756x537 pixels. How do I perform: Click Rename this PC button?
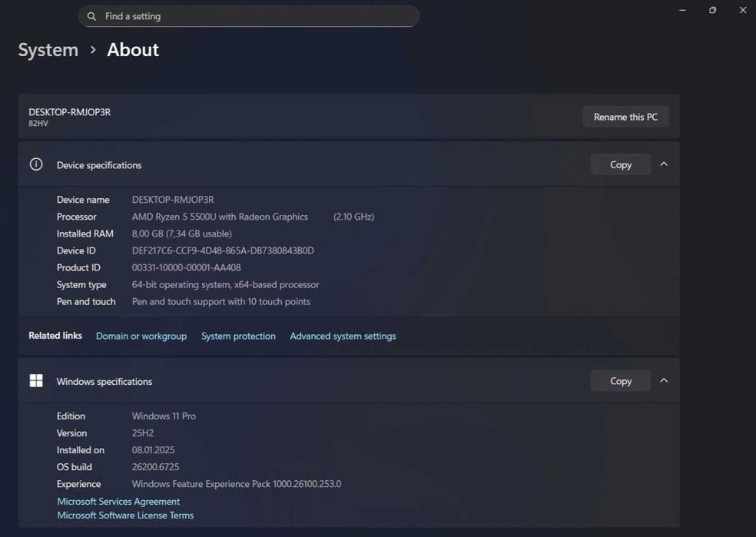point(626,117)
